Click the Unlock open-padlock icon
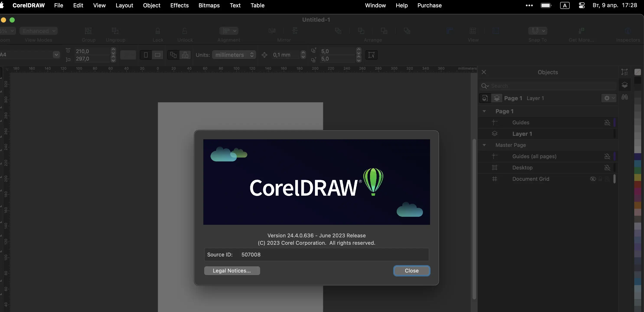644x312 pixels. pos(185,31)
